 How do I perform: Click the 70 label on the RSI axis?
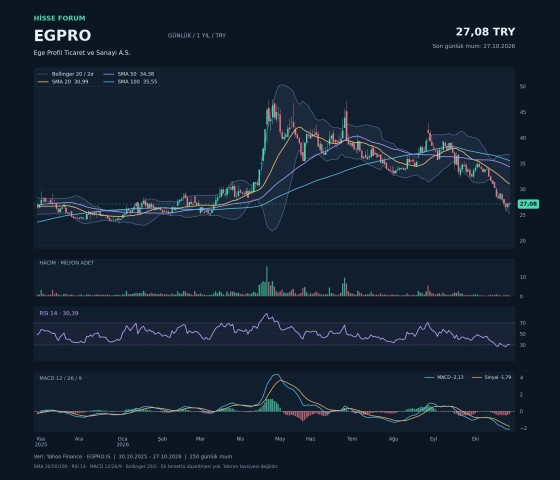pos(523,323)
